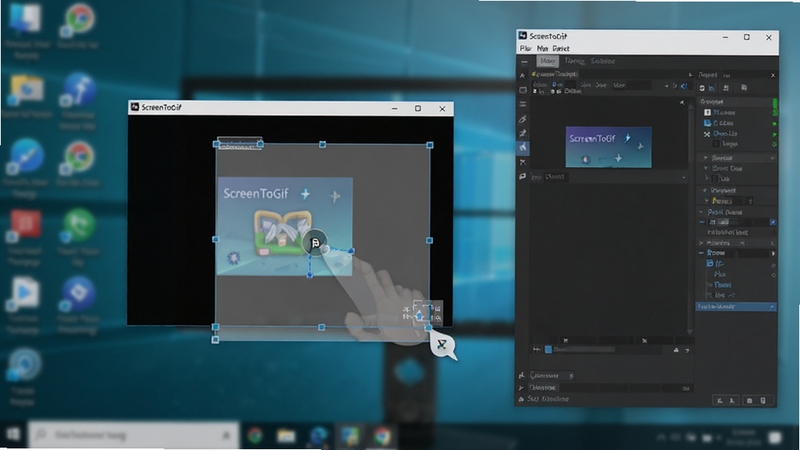Click the ScreenToGif preview thumbnail in the editor
The image size is (800, 450).
609,147
